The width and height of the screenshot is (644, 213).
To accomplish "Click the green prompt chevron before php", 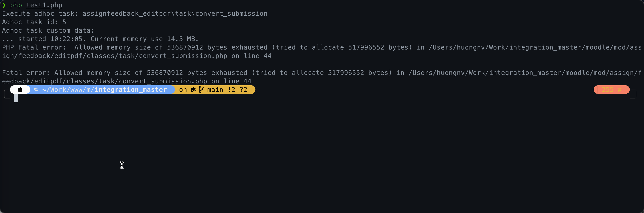I will 4,5.
